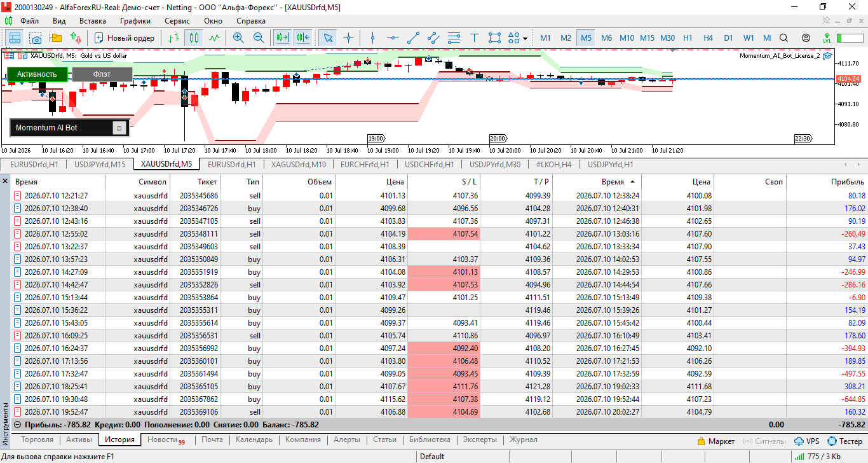Click the 775 / 3 Kb connection status
The width and height of the screenshot is (868, 463).
817,456
